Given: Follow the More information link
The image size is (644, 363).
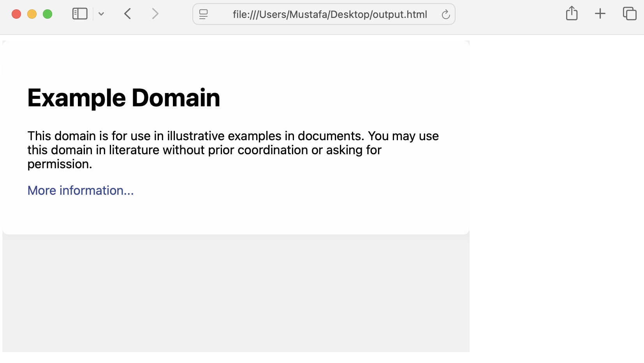Looking at the screenshot, I should pyautogui.click(x=80, y=190).
